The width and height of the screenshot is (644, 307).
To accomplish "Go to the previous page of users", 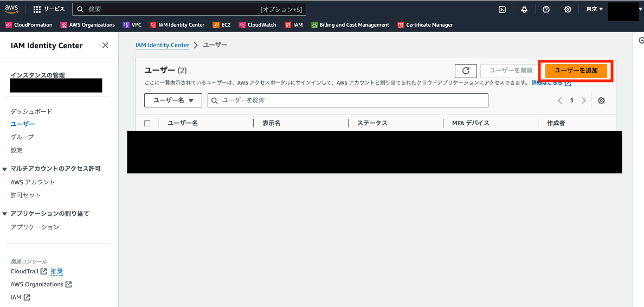I will click(x=559, y=100).
